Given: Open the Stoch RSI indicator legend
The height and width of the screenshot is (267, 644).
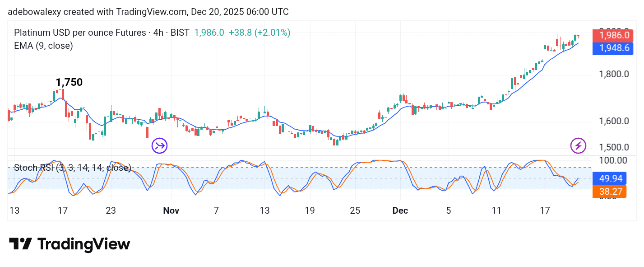Looking at the screenshot, I should coord(72,168).
